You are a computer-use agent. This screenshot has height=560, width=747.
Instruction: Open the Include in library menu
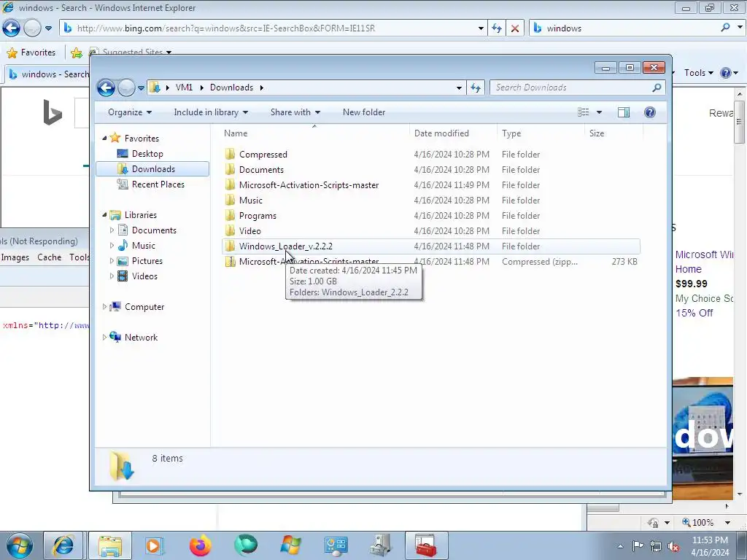(211, 112)
